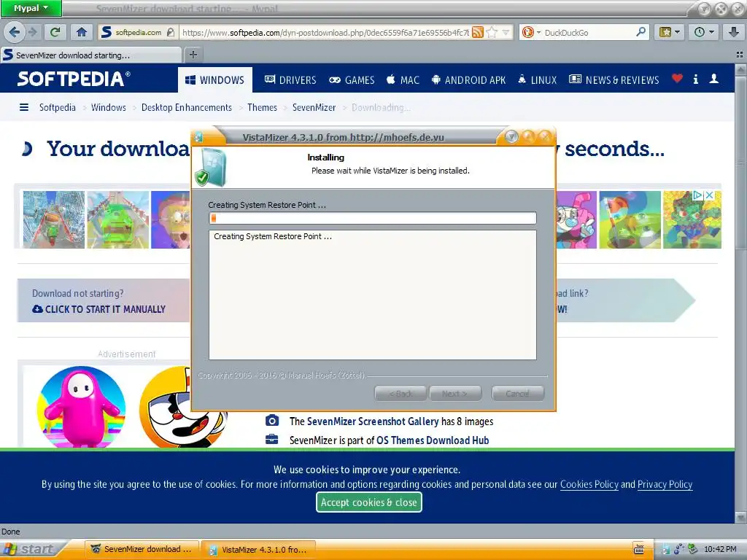Open News & Reviews section
747x560 pixels.
[614, 80]
